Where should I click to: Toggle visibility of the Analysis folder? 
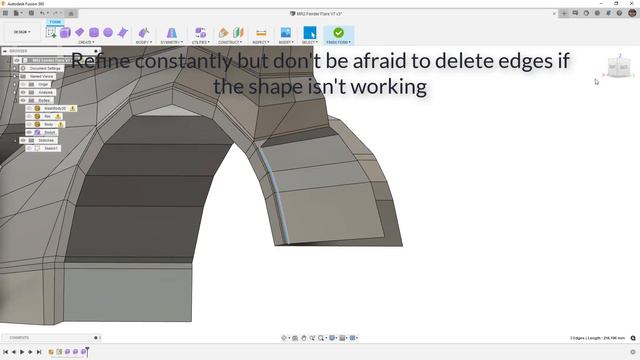(x=23, y=92)
